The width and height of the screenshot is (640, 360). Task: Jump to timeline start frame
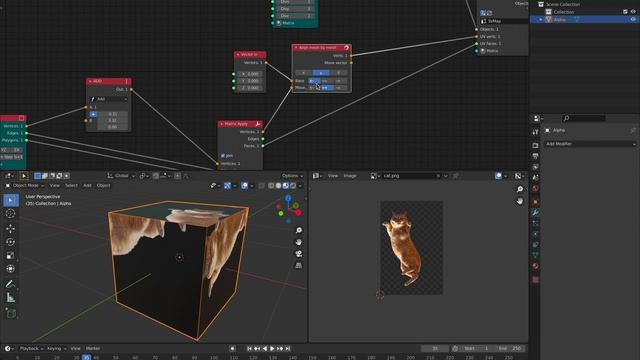[x=249, y=349]
